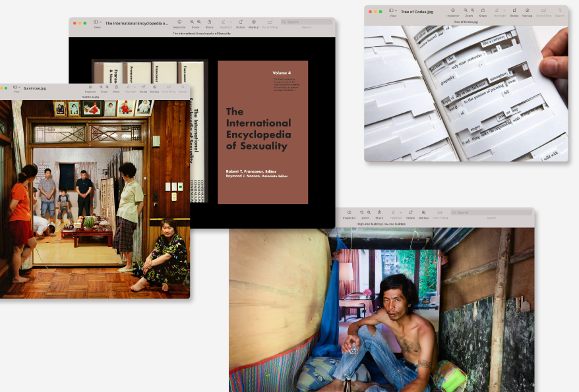
Task: Open Inspector in the Encyclopedia window
Action: 179,22
